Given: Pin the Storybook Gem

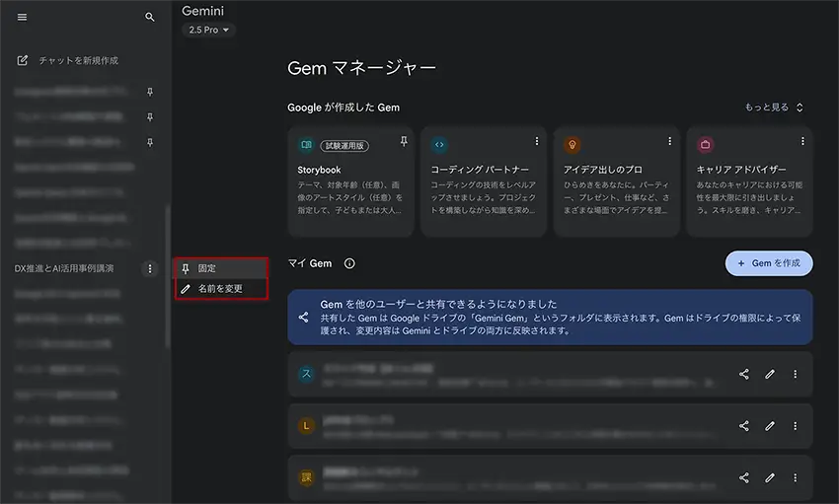Looking at the screenshot, I should click(404, 141).
